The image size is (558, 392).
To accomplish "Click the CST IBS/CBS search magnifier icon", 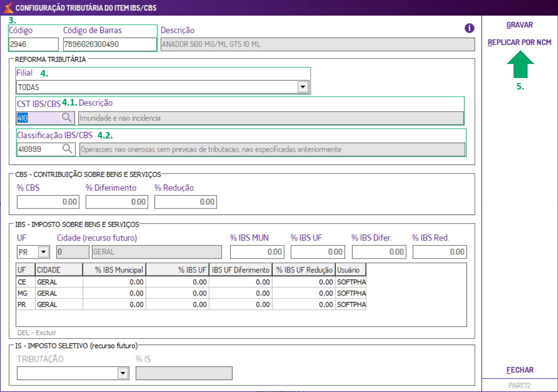I will pos(66,118).
